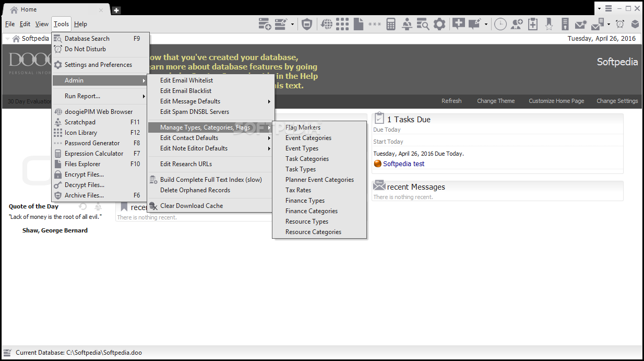Viewport: 644px width, 361px height.
Task: Click the bookmark star toolbar icon
Action: point(549,24)
